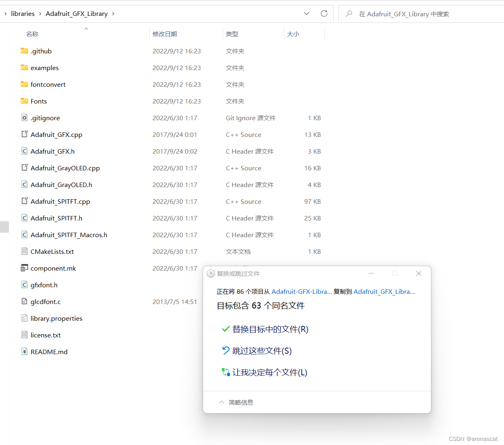504x445 pixels.
Task: Open source folder link Adafruit-GFX-Libra...
Action: pyautogui.click(x=302, y=291)
